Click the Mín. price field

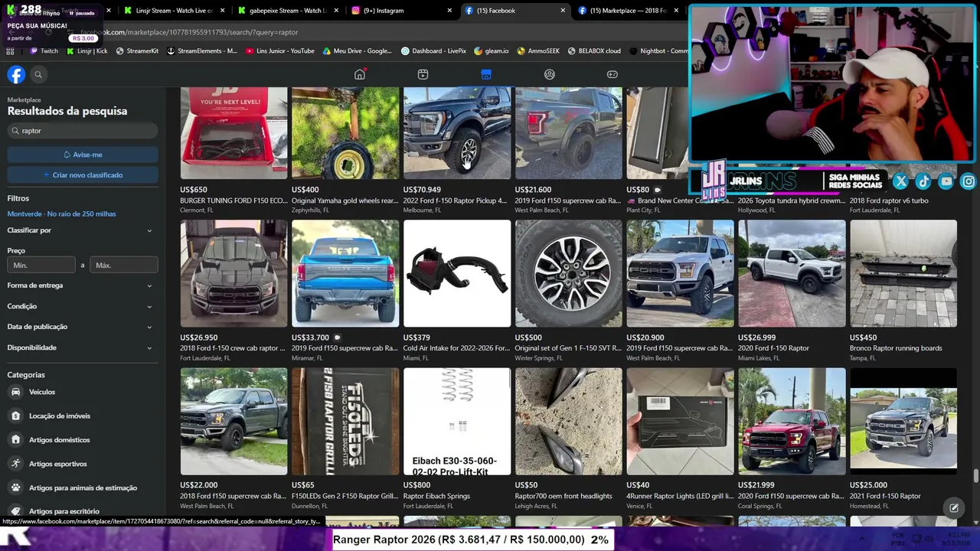point(41,265)
